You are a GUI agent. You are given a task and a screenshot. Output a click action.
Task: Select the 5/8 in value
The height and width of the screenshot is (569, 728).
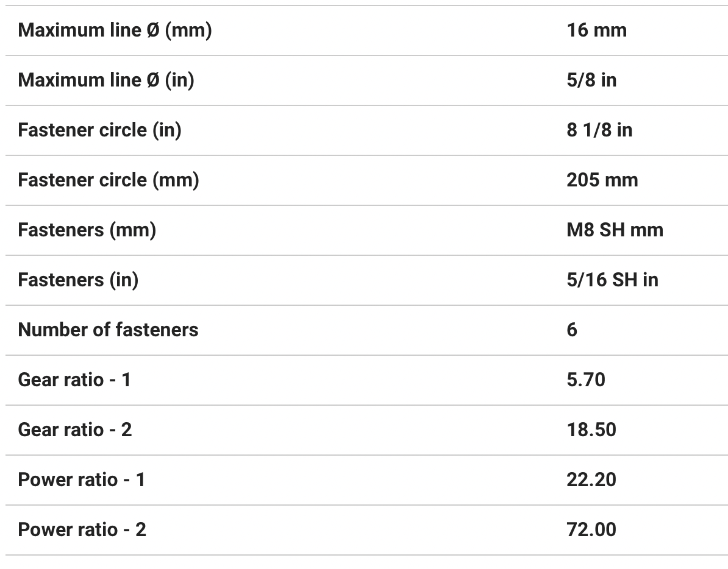click(x=591, y=80)
